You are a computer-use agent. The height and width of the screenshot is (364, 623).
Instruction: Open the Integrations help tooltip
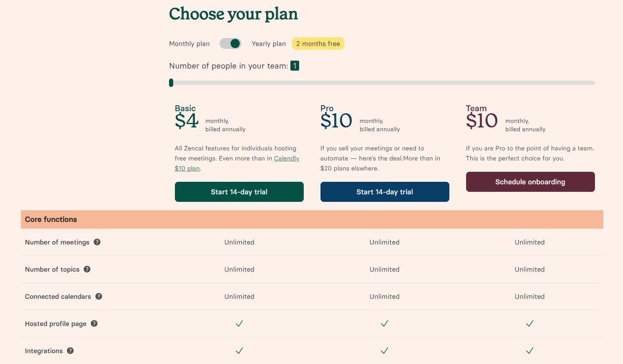(70, 351)
